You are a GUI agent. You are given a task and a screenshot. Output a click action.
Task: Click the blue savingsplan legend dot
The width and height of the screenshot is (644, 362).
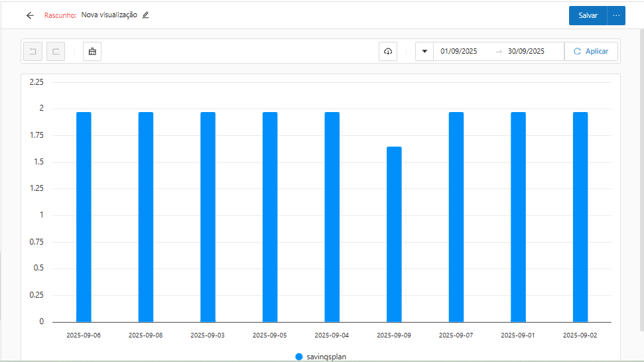click(299, 357)
